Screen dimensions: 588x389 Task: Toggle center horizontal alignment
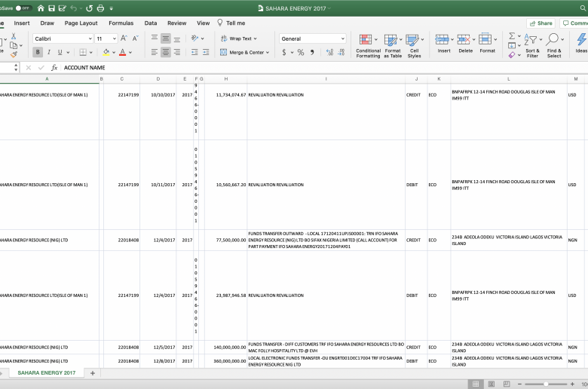(165, 52)
